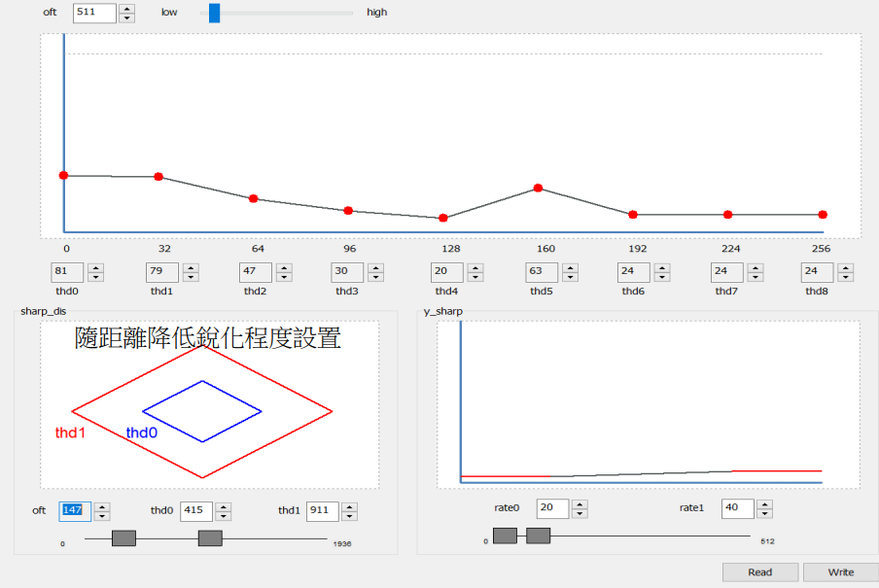This screenshot has width=879, height=588.
Task: Increase rate1 value with up arrow
Action: (x=765, y=504)
